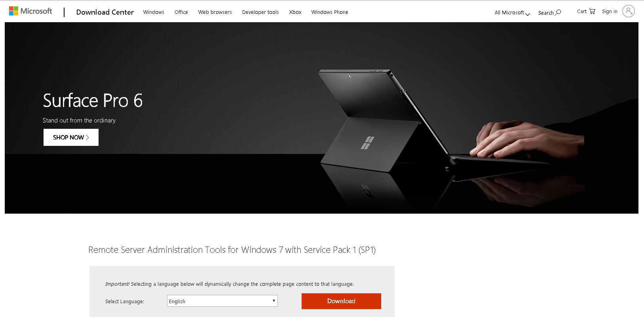The image size is (644, 325).
Task: Go to Download Center home link
Action: pyautogui.click(x=105, y=12)
